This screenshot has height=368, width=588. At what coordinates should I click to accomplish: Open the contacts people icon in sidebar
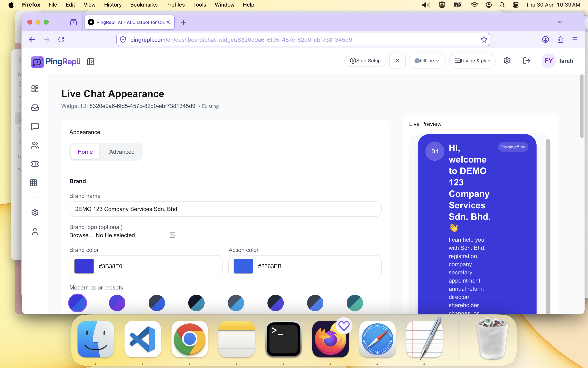(x=35, y=145)
